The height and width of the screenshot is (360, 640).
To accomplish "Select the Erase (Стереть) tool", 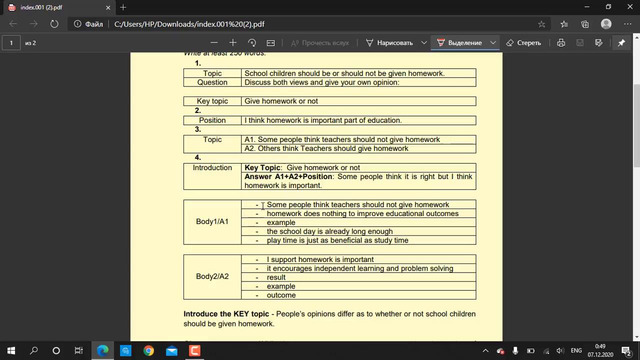I will point(523,42).
